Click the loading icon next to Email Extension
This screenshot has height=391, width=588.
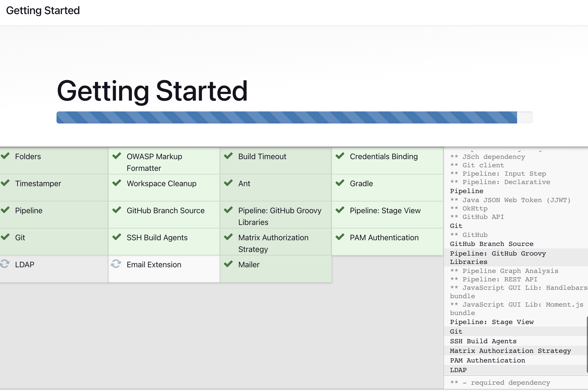click(x=116, y=264)
